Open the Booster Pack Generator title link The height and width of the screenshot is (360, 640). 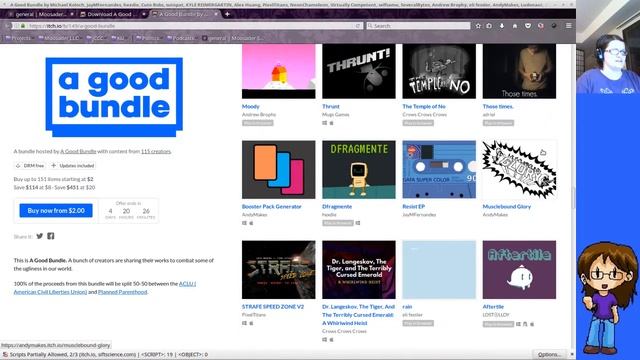271,207
